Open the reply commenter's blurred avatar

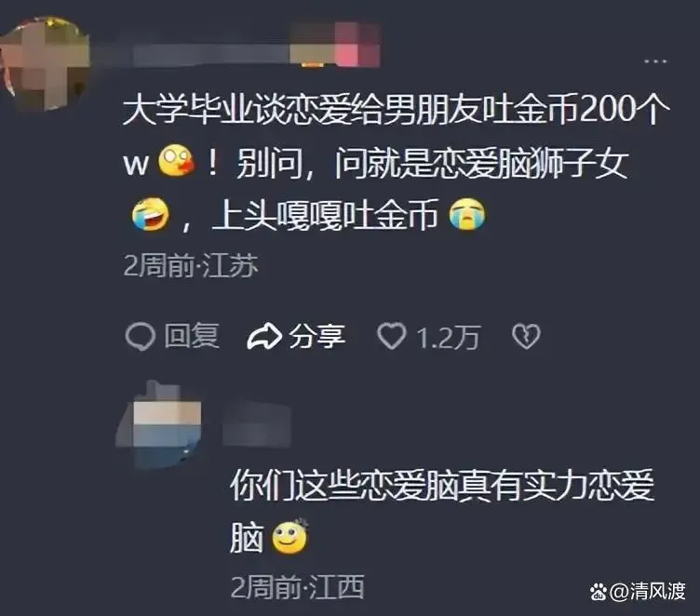[x=158, y=424]
